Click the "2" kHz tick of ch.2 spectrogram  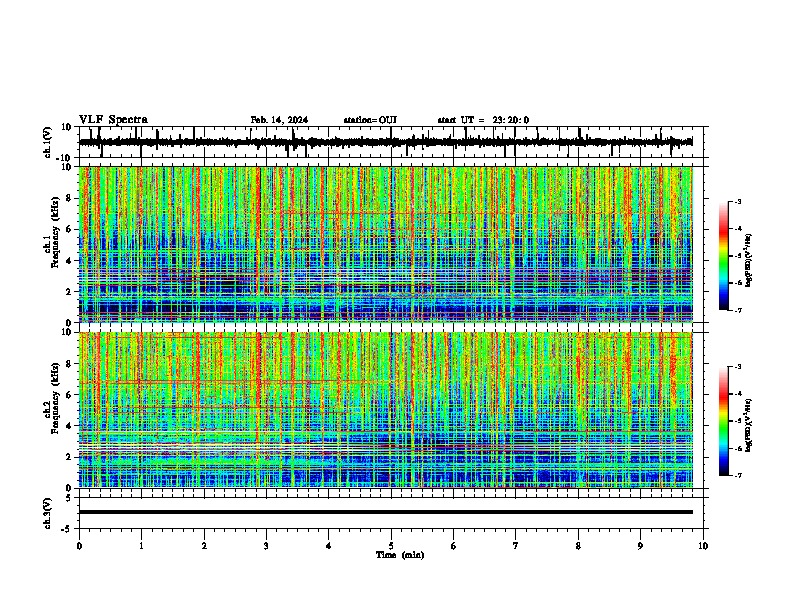[69, 457]
